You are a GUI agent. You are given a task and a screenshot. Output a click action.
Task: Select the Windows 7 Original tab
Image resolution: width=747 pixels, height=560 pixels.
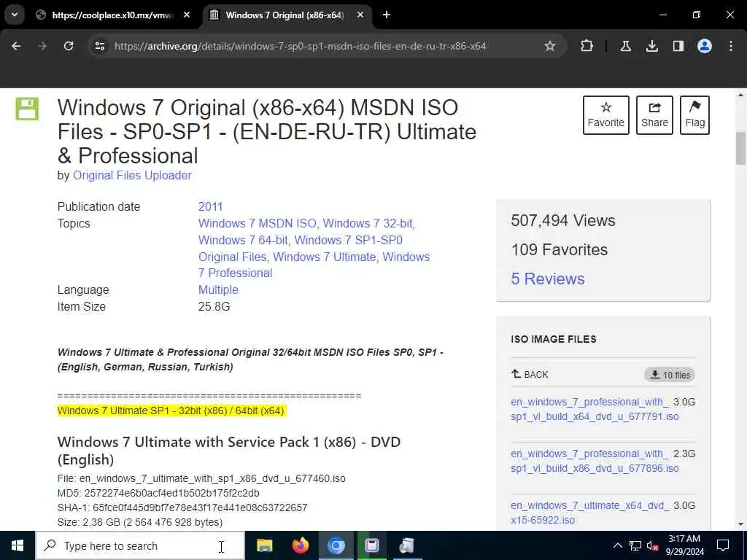click(x=285, y=15)
